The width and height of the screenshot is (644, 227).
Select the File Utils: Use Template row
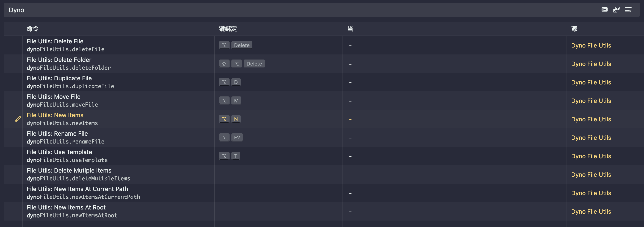[324, 156]
